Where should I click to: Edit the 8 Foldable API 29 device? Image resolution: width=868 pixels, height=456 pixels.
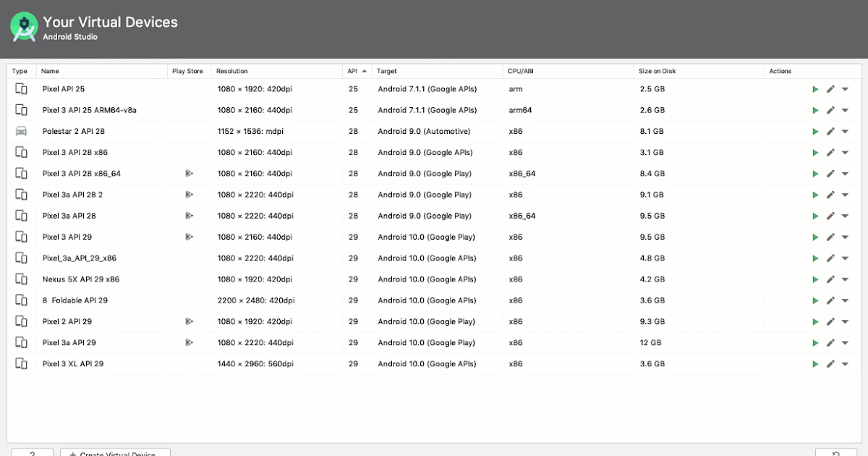pos(830,300)
